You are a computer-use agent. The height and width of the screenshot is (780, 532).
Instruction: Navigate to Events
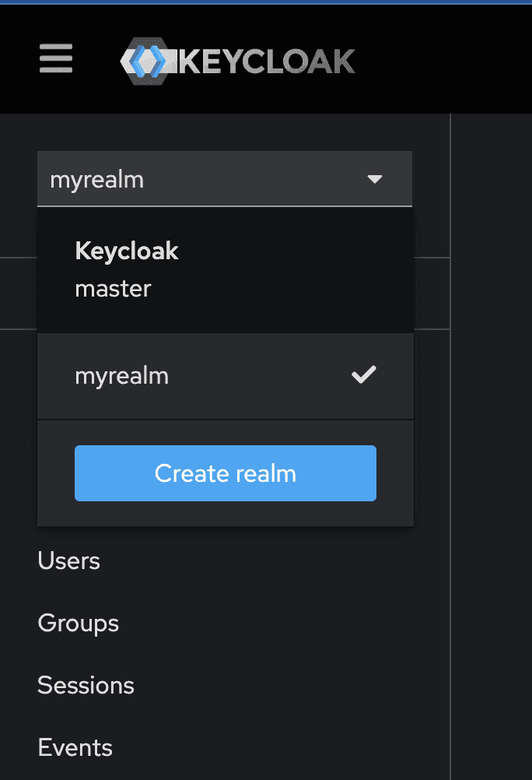click(75, 748)
